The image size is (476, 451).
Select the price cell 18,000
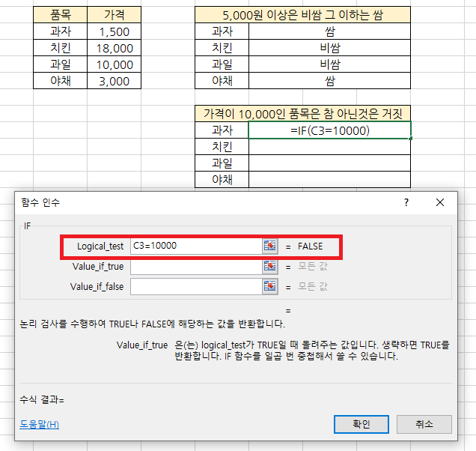115,48
